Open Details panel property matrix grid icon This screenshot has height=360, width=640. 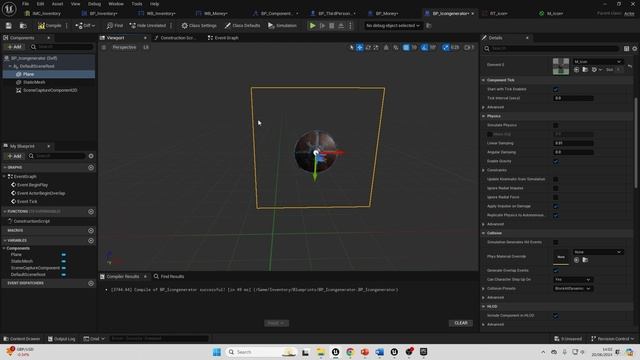(627, 49)
